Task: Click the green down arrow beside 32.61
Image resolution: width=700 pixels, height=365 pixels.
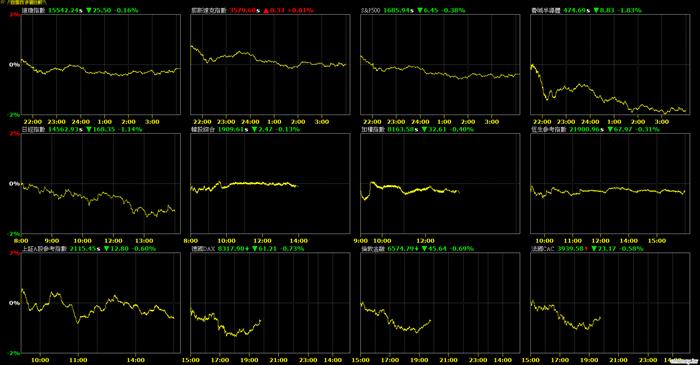Action: (x=424, y=129)
